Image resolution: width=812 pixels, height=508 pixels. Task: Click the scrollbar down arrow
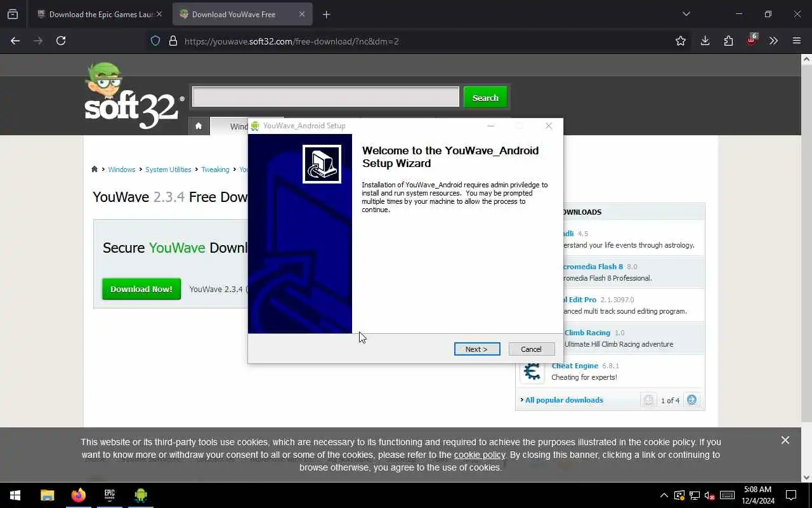[x=806, y=478]
